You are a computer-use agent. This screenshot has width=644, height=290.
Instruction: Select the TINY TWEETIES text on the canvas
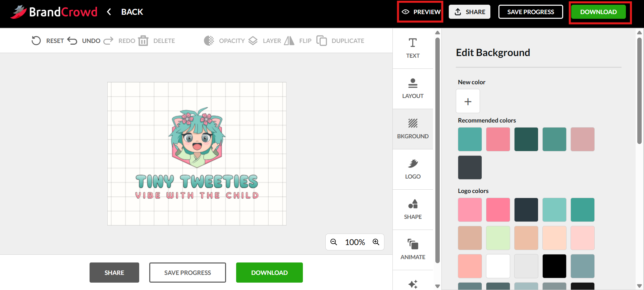click(197, 182)
